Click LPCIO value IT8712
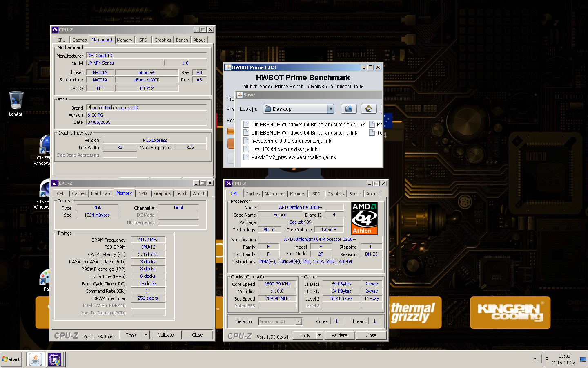The image size is (588, 368). click(x=147, y=88)
